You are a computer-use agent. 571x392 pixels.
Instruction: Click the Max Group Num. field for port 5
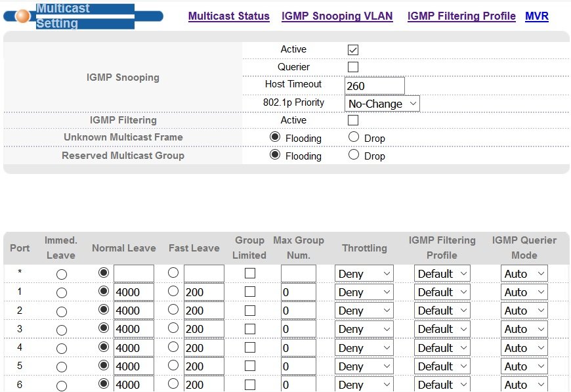tap(298, 366)
